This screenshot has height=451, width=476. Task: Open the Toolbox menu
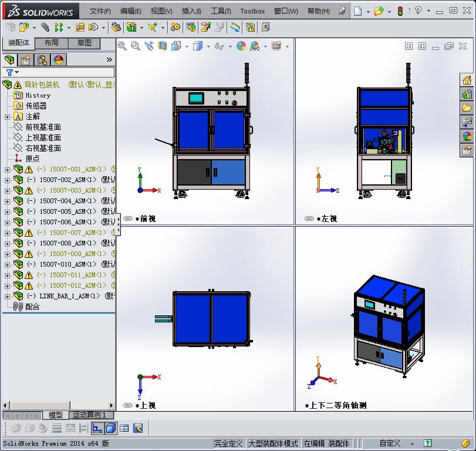coord(252,11)
